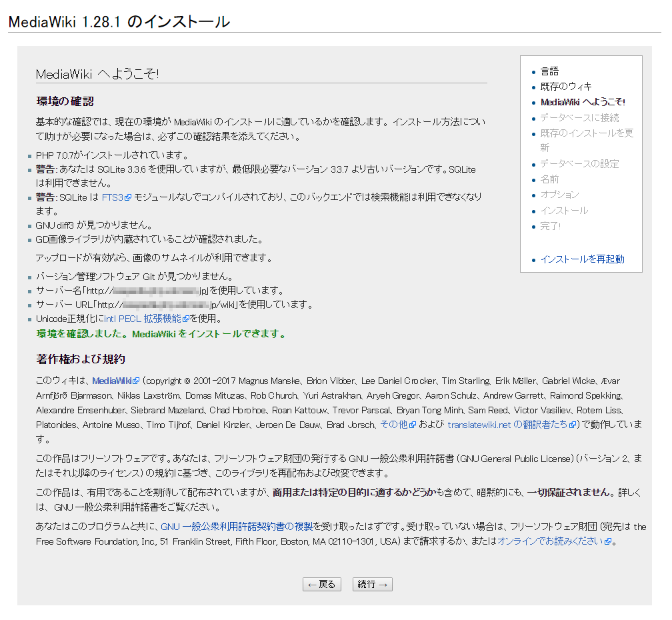Follow the オンラインでお読みください link

click(554, 541)
